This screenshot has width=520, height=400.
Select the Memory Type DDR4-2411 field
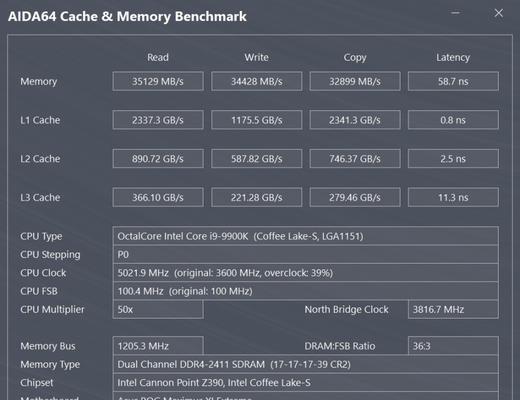click(x=306, y=364)
